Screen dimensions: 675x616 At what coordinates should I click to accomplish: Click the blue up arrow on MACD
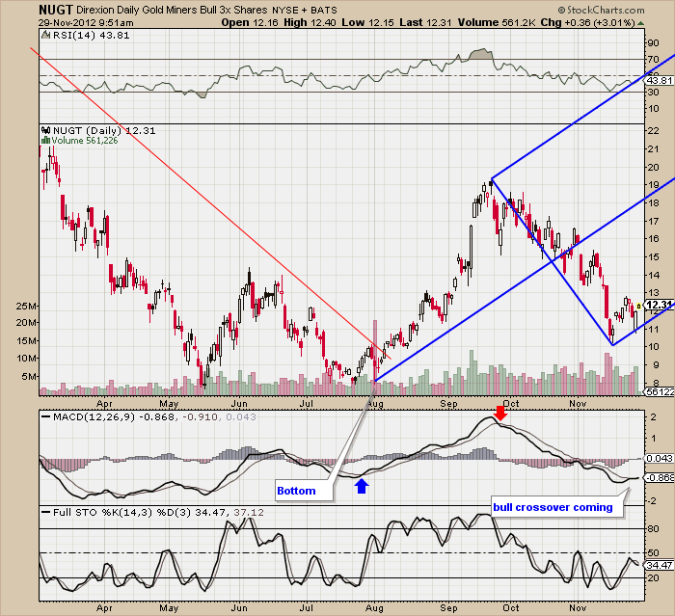pyautogui.click(x=362, y=486)
